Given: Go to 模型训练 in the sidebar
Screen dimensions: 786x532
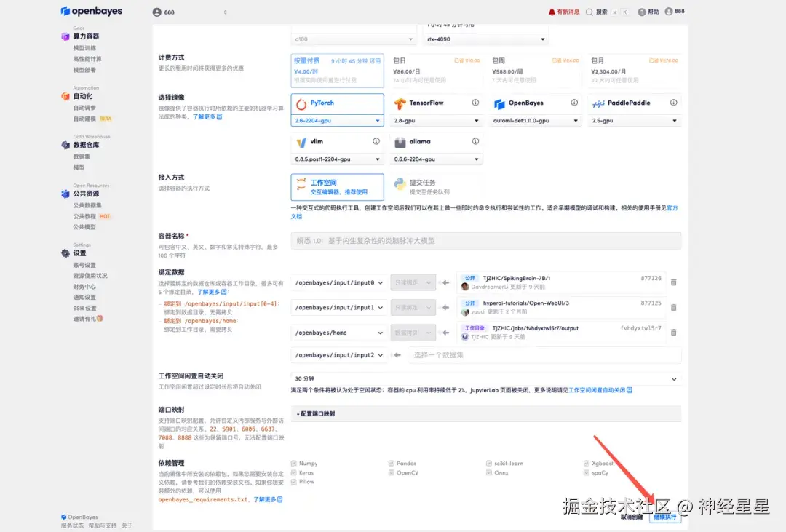Looking at the screenshot, I should (84, 48).
